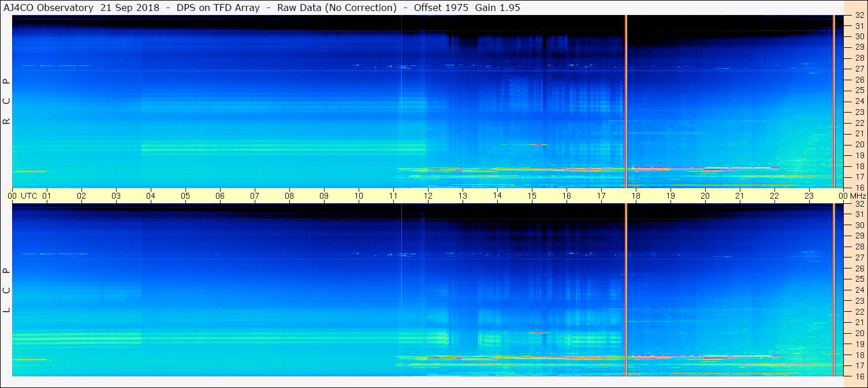Screen dimensions: 868x388
Task: Click the Gain 1.95 value in header
Action: click(x=498, y=8)
